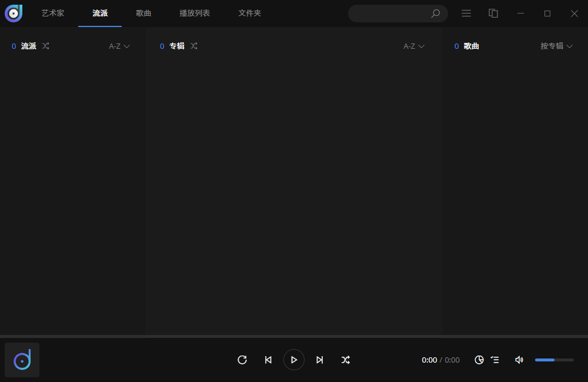Open the 按专辑 song sort dropdown
The image size is (588, 382).
point(556,46)
